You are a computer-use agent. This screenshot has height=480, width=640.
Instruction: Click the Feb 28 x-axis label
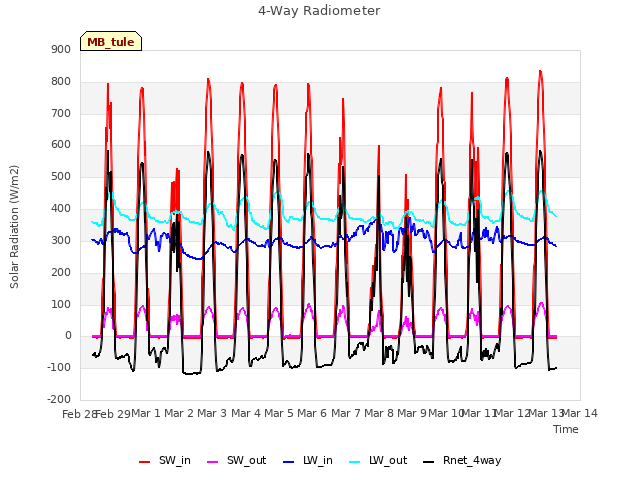pyautogui.click(x=79, y=414)
